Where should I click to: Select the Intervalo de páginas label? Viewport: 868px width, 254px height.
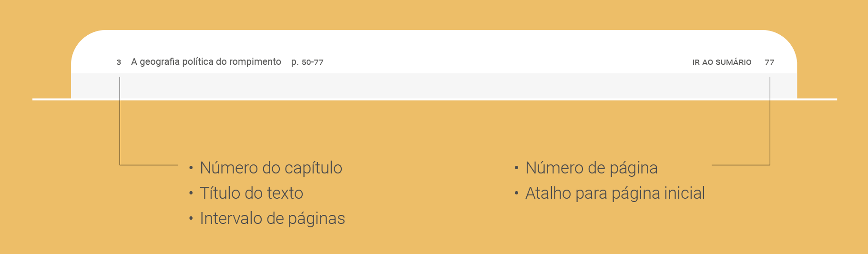(272, 219)
